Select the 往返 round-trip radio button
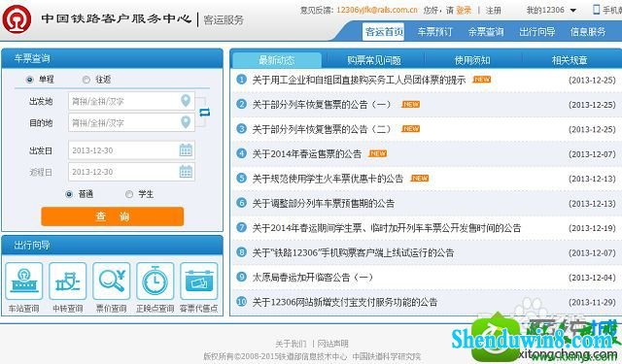 86,80
